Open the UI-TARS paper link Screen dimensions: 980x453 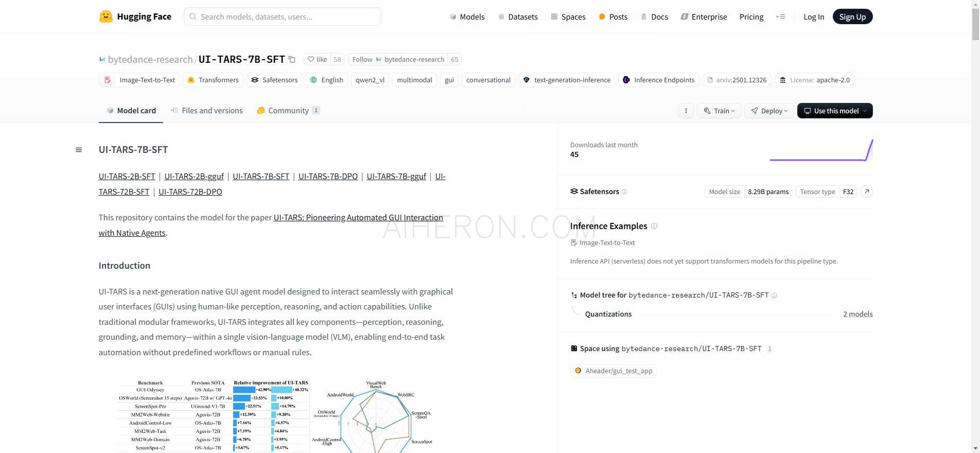(x=358, y=218)
